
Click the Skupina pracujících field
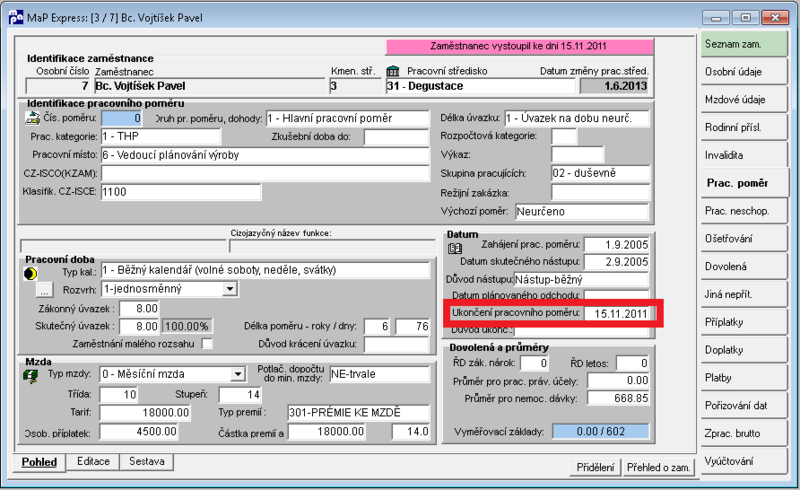[x=600, y=174]
